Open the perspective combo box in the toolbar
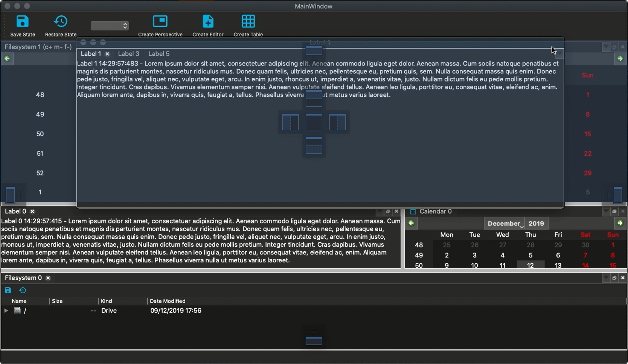The image size is (628, 364). click(x=109, y=26)
